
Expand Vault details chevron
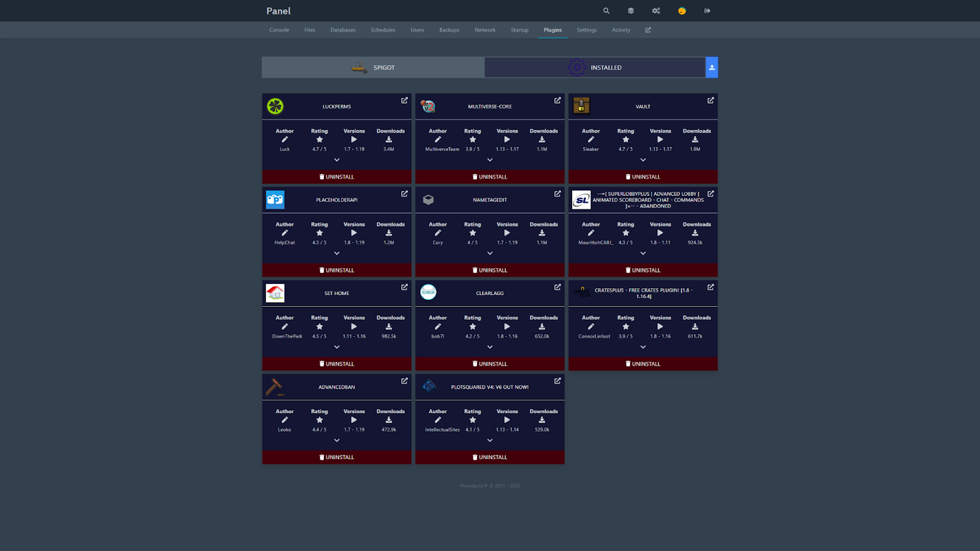(x=643, y=160)
